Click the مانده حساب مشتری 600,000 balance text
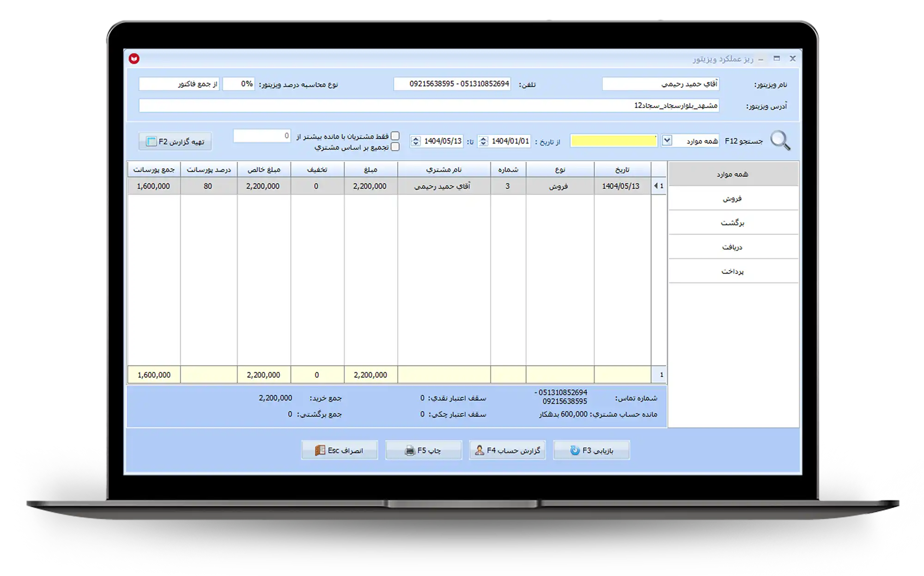The height and width of the screenshot is (576, 924). coord(598,414)
